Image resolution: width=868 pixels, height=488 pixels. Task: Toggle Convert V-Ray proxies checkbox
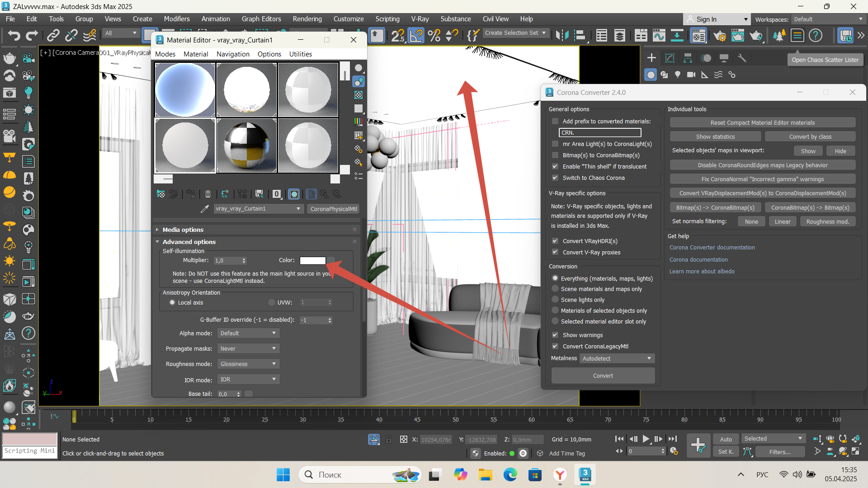555,252
